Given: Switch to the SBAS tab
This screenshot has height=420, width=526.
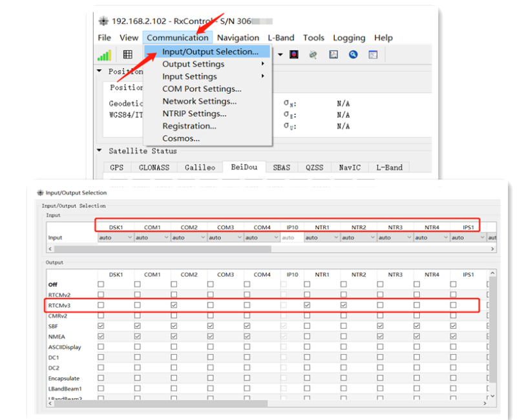Looking at the screenshot, I should pos(282,167).
